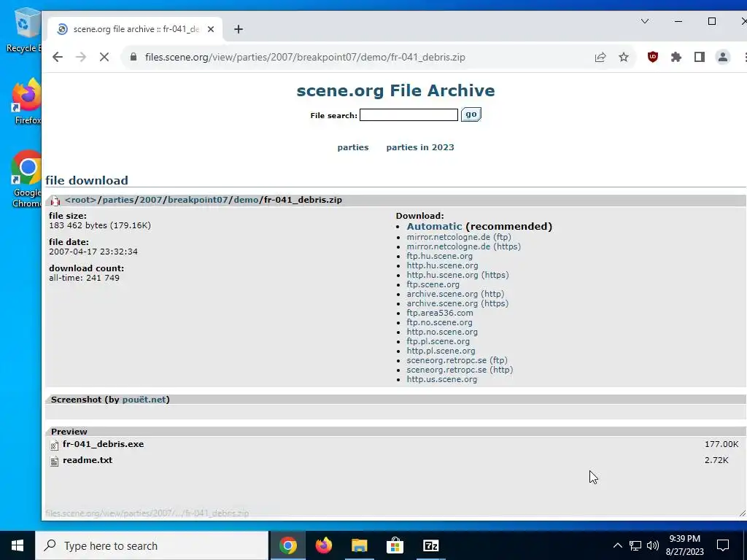Open the parties in 2023 link

coord(420,147)
